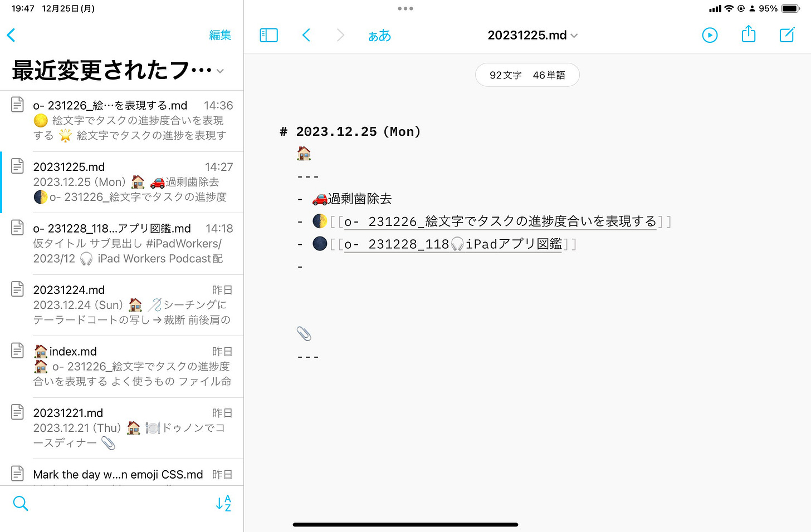Tap the file icon beside o- 231226 note
The width and height of the screenshot is (811, 532).
click(x=18, y=104)
